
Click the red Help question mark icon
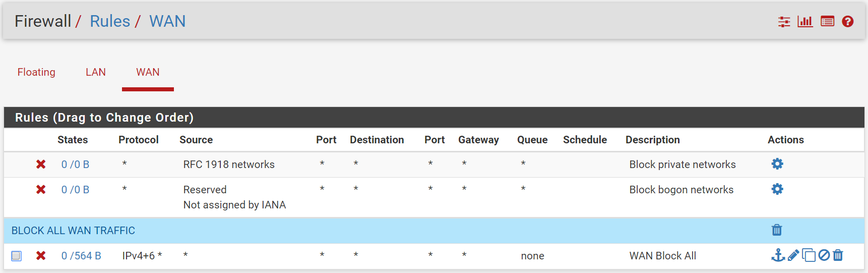(x=848, y=22)
